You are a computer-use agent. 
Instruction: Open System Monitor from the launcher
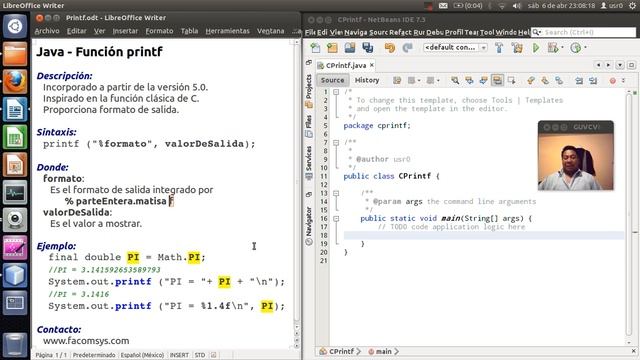click(x=15, y=193)
